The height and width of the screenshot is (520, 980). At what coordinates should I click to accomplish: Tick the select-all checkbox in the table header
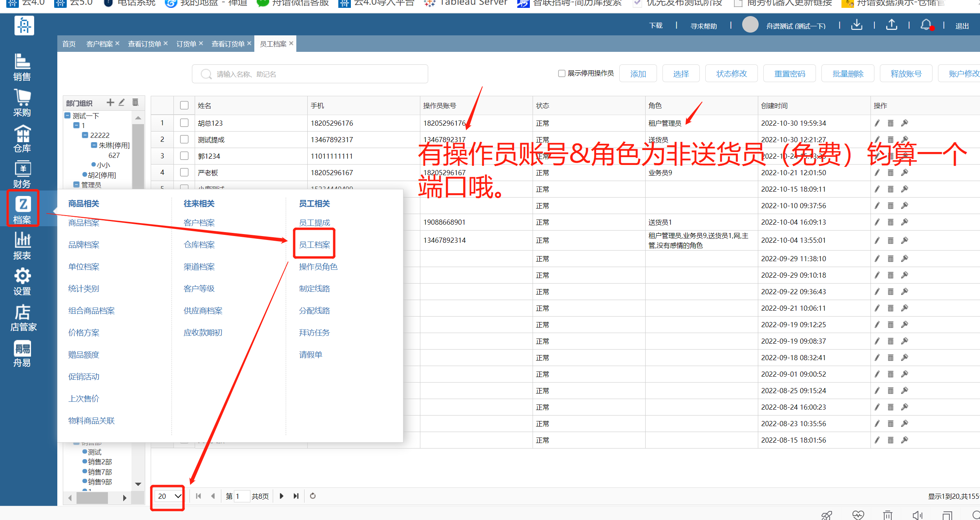184,105
